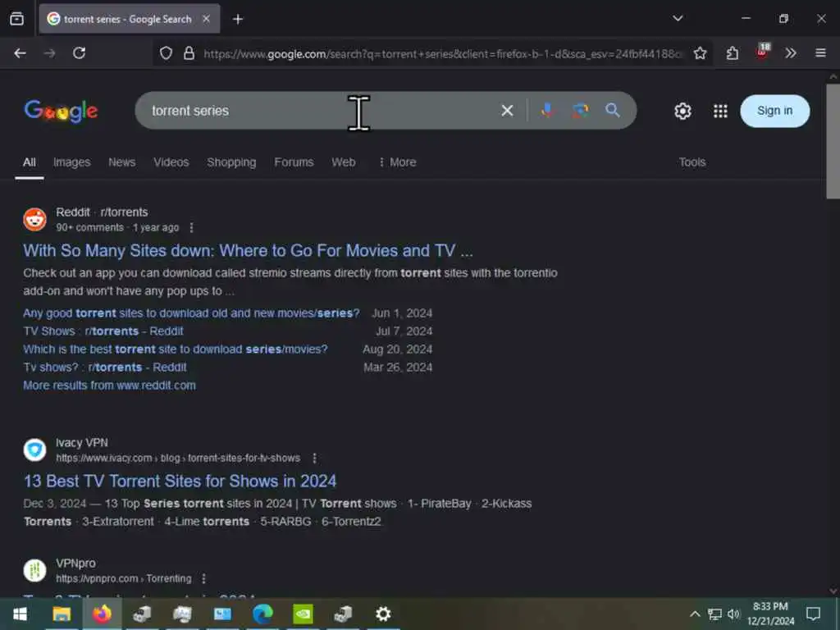This screenshot has height=630, width=840.
Task: Switch to Firefox in the taskbar
Action: point(102,614)
